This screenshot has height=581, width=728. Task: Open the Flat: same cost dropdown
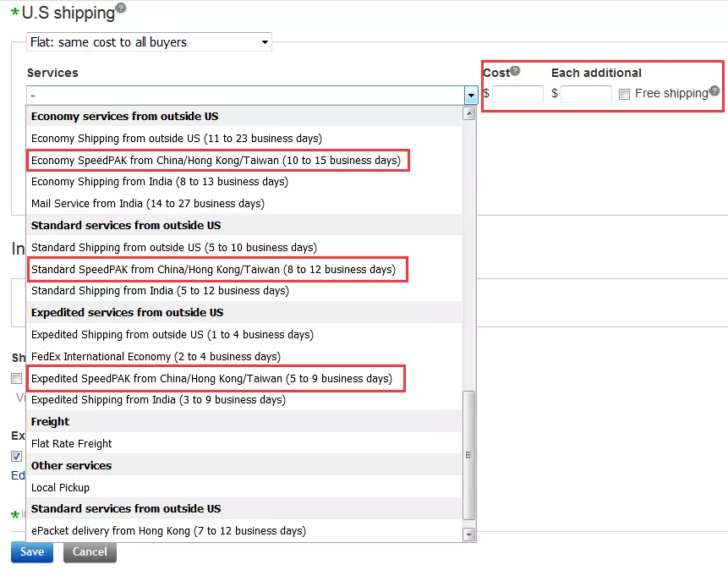149,42
